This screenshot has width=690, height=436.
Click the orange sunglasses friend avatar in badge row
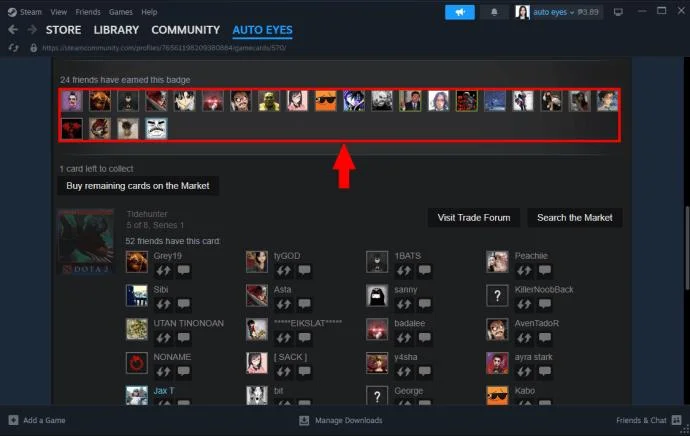(326, 101)
